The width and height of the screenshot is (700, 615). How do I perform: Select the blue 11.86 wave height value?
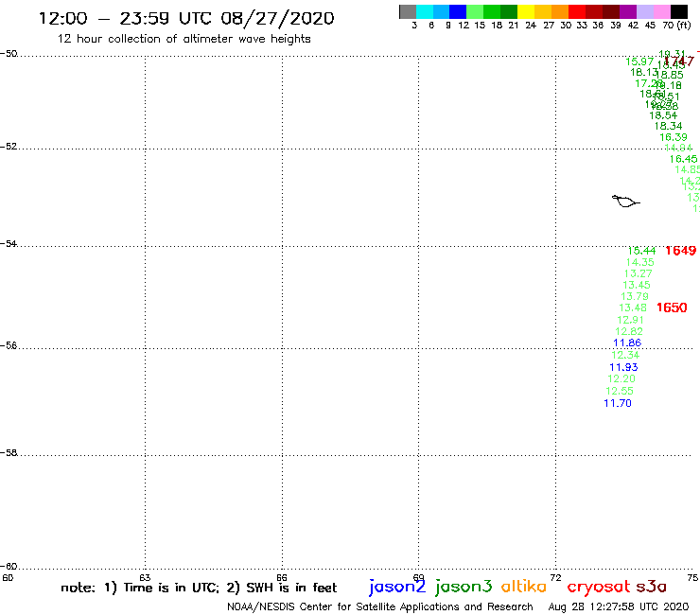coord(627,343)
